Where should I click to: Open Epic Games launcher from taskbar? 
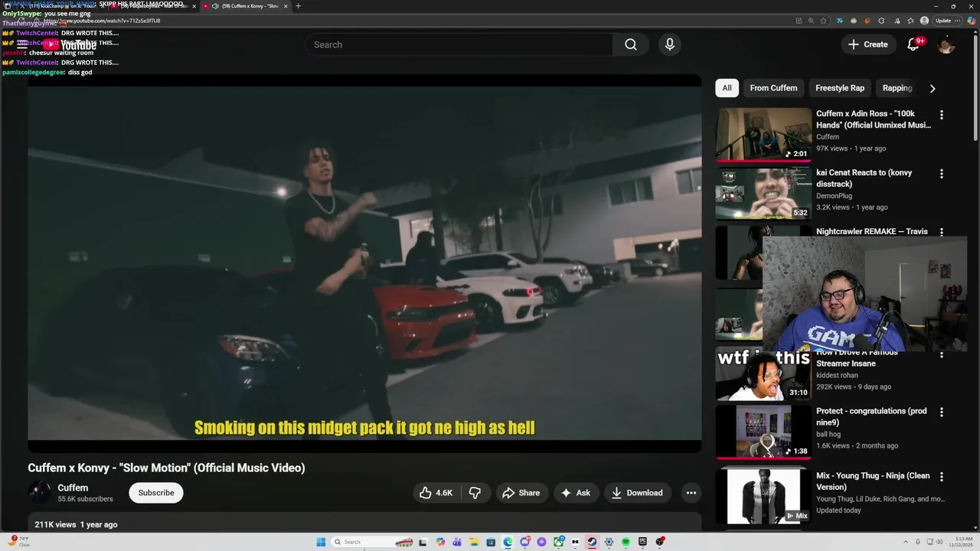pyautogui.click(x=642, y=542)
